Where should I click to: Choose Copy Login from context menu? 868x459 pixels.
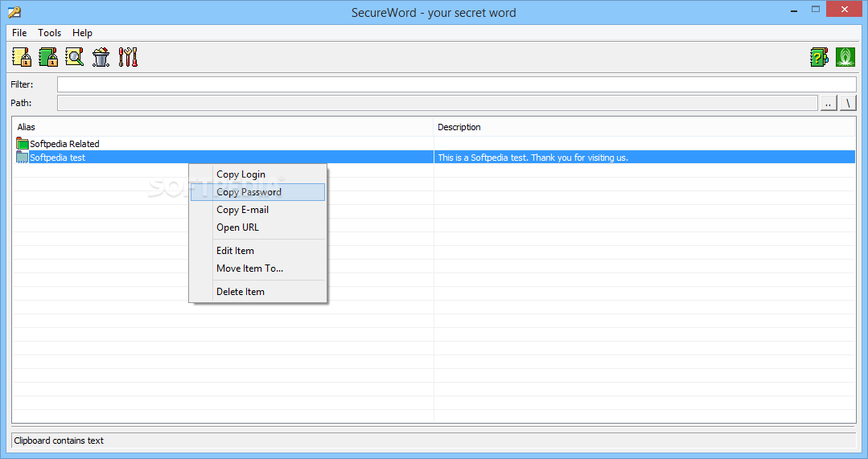click(x=241, y=174)
